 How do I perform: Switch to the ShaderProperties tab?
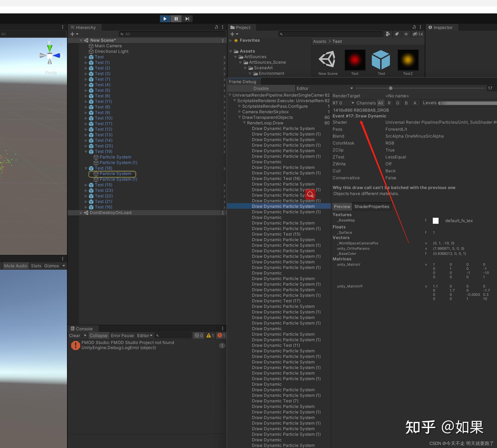point(372,207)
